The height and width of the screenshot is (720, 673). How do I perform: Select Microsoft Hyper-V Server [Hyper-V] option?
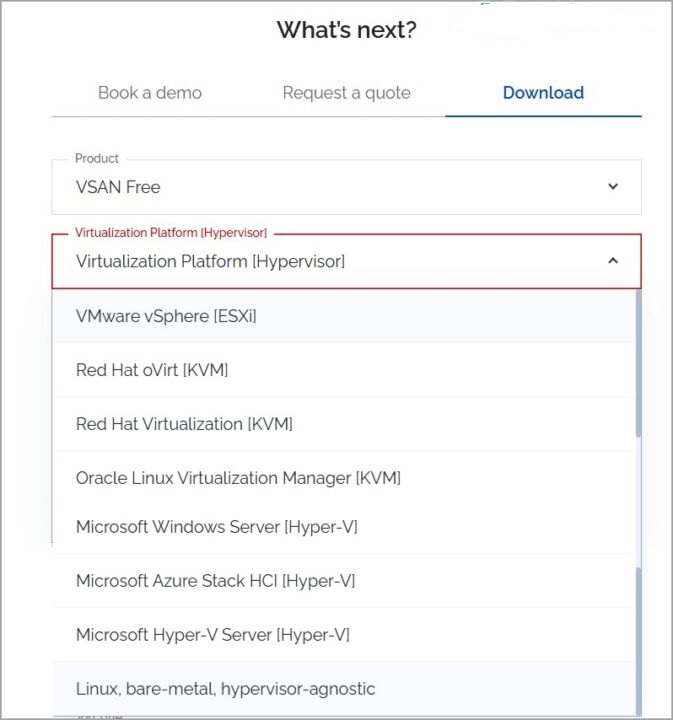344,635
